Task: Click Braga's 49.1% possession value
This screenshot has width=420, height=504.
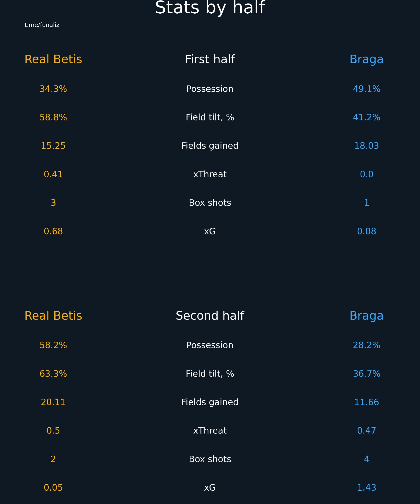Action: coord(366,89)
